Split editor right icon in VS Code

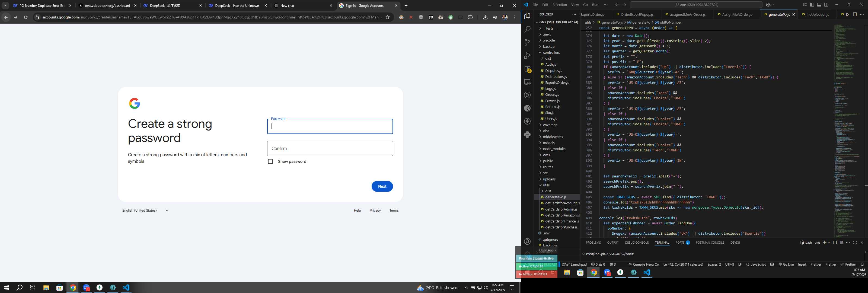point(854,14)
